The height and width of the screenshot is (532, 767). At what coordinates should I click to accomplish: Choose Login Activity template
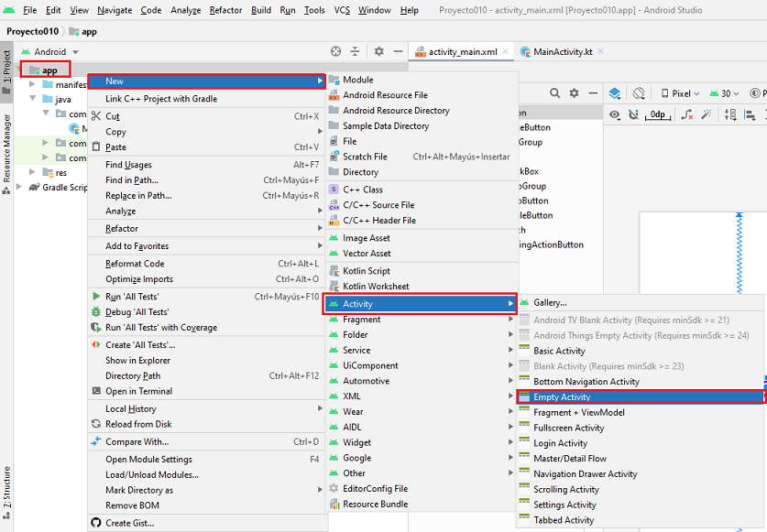click(641, 443)
